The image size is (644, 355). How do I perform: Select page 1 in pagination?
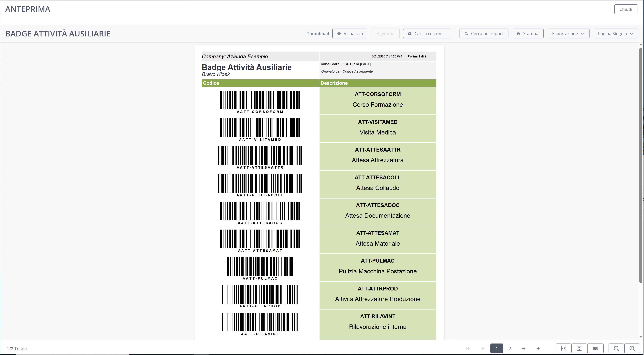tap(497, 348)
